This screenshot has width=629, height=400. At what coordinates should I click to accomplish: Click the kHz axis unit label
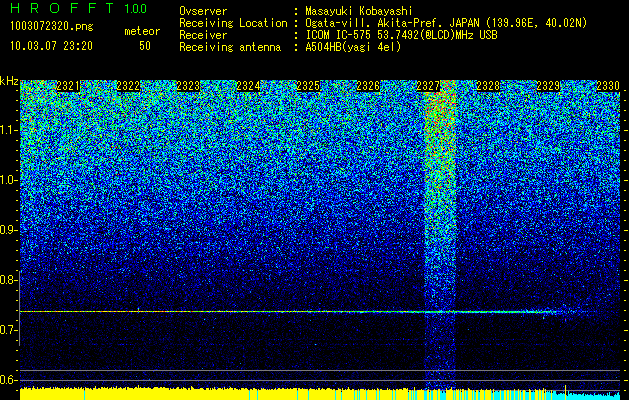(9, 81)
